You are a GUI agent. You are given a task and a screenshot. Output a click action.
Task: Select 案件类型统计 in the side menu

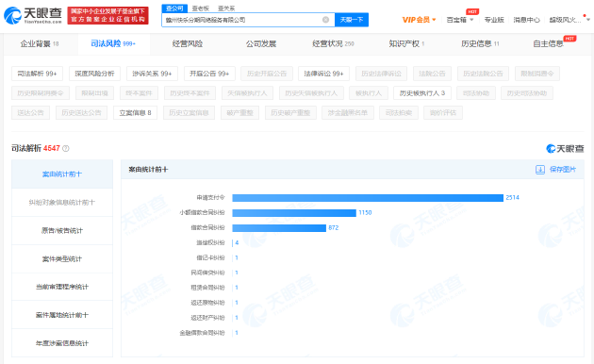coord(62,259)
